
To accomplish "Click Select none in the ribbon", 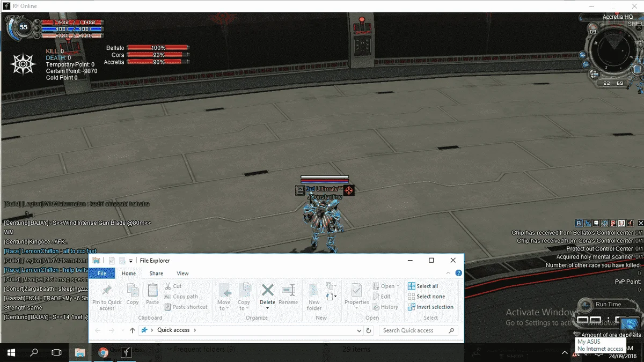I will click(x=426, y=297).
